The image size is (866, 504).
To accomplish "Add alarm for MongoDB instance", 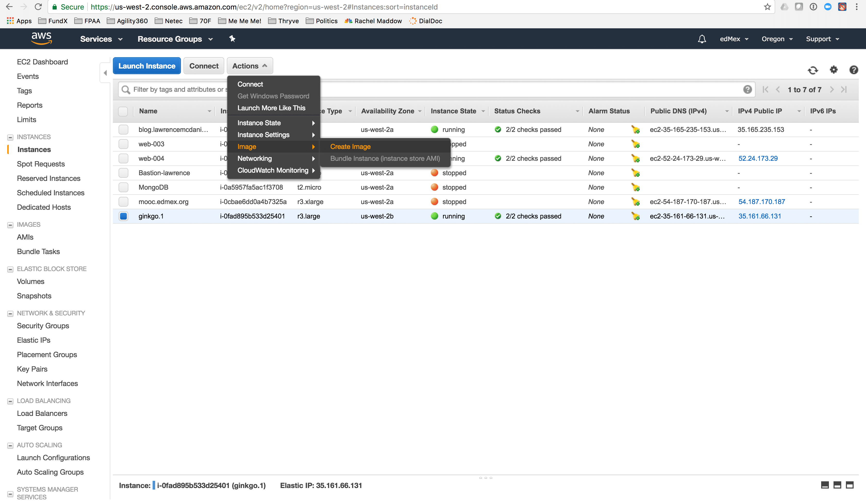I will [x=635, y=188].
